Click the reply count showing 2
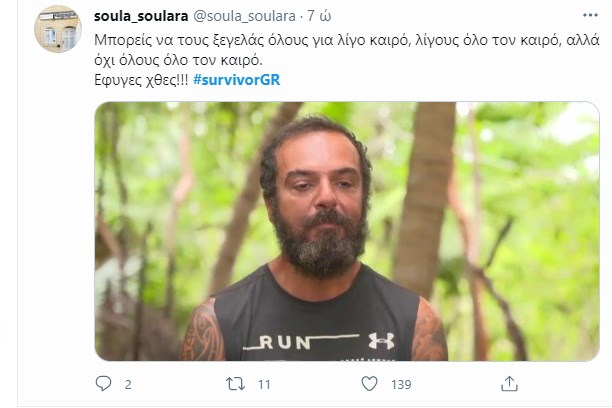612x408 pixels. pos(128,385)
